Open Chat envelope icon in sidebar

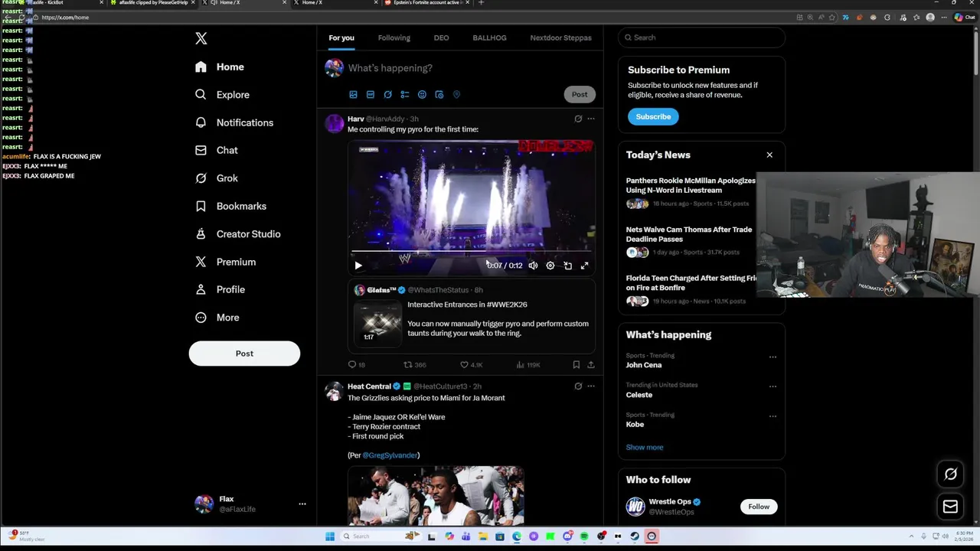click(201, 150)
